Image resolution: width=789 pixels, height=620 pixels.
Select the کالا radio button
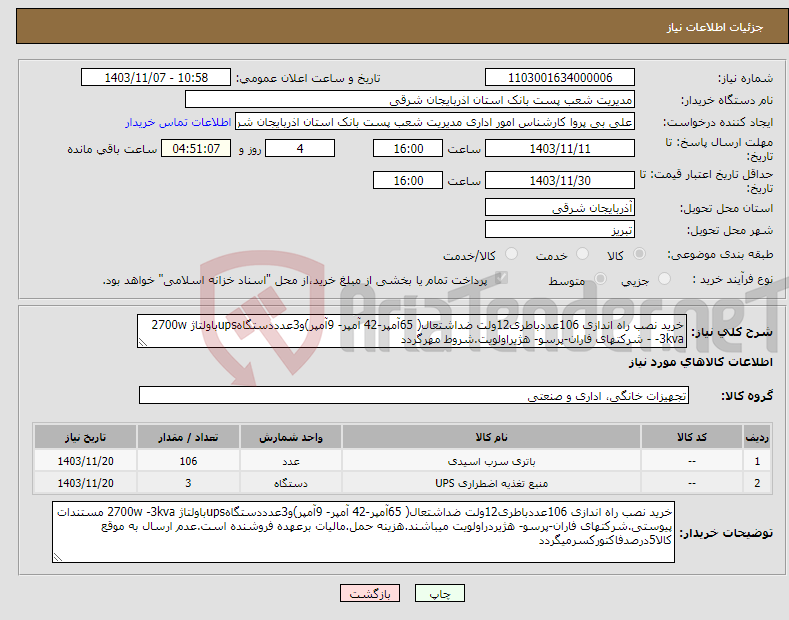click(639, 254)
